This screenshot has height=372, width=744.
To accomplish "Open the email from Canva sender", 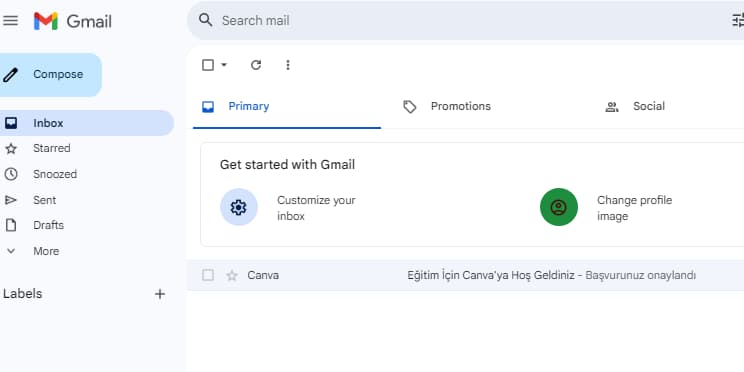I will [263, 275].
